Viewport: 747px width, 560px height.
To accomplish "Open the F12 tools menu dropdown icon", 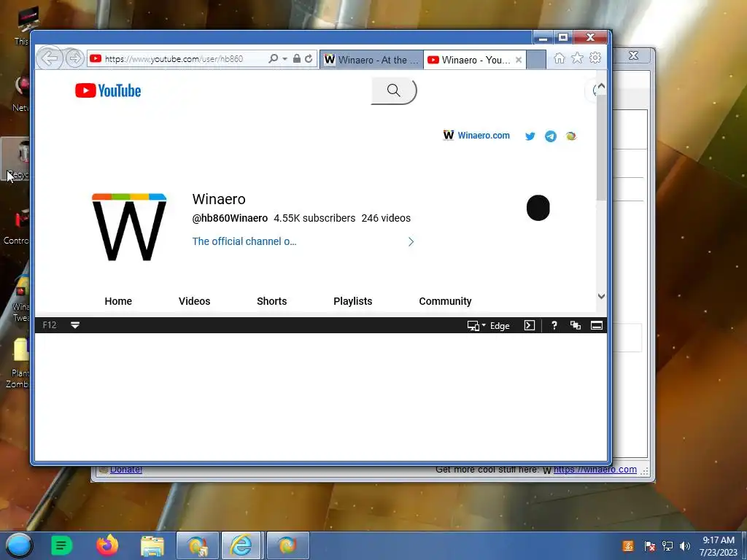I will point(75,325).
